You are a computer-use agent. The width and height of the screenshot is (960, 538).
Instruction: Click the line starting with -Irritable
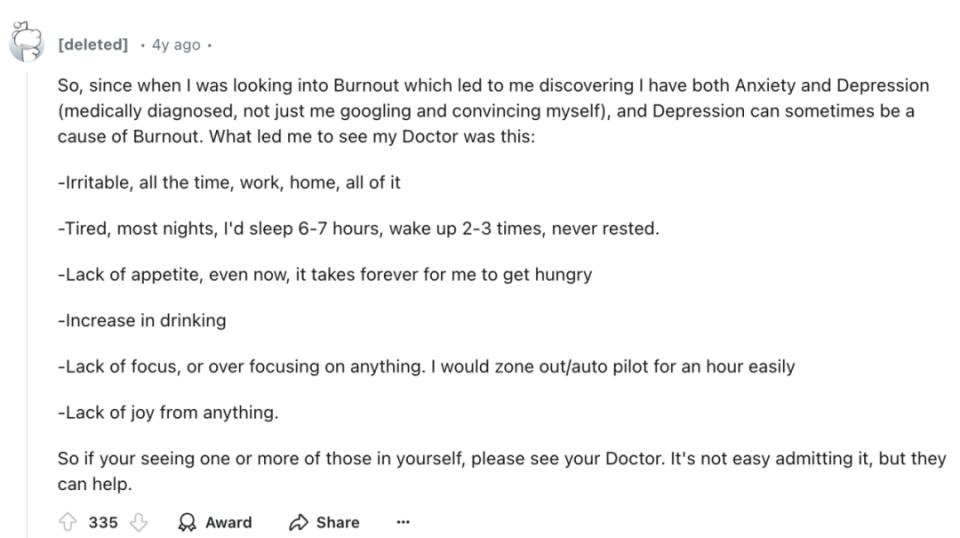click(229, 182)
